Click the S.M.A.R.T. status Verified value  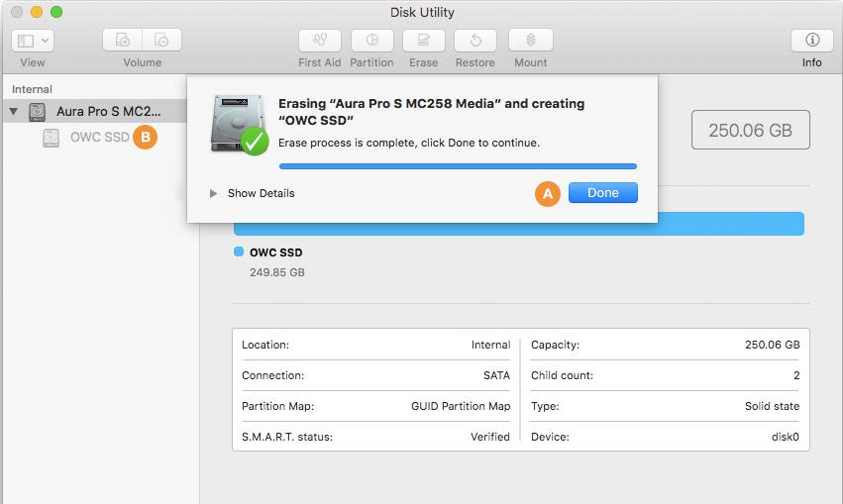tap(490, 437)
